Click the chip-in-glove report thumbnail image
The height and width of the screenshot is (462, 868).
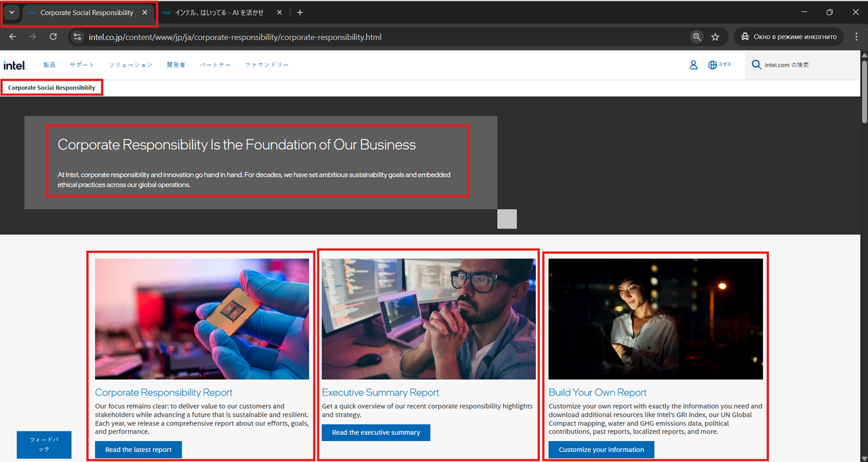(202, 319)
